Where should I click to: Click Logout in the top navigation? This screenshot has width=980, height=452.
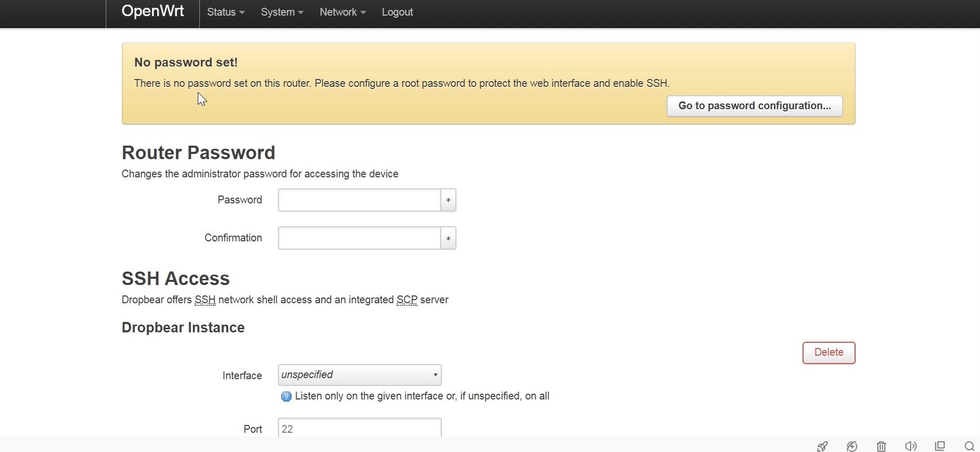397,12
